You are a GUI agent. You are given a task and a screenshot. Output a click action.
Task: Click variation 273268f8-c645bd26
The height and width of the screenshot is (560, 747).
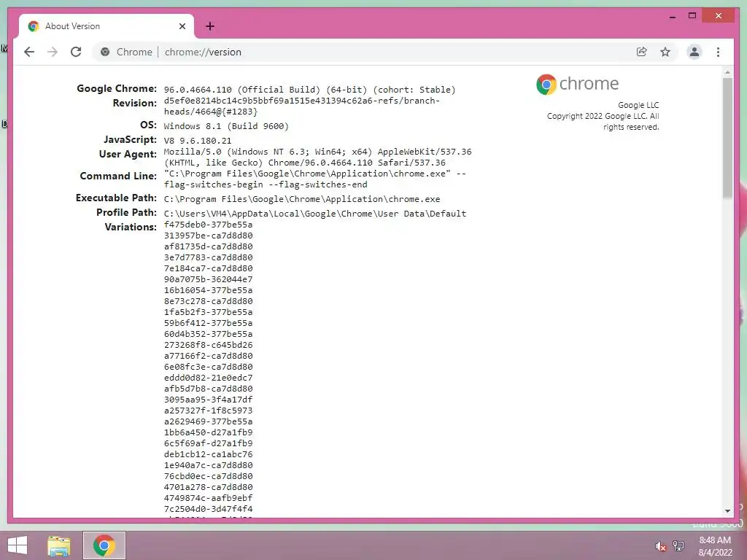[208, 345]
